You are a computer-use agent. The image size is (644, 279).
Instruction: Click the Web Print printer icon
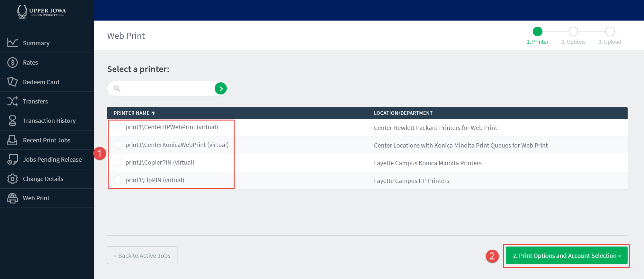13,198
